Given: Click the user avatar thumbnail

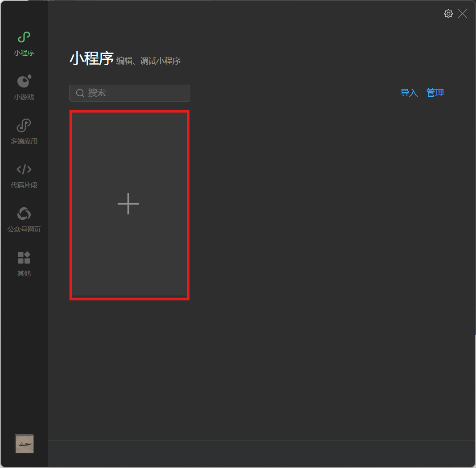Looking at the screenshot, I should tap(24, 444).
